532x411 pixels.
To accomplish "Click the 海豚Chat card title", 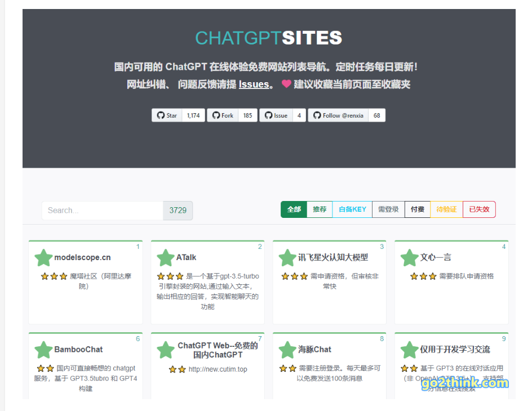I will (x=314, y=349).
